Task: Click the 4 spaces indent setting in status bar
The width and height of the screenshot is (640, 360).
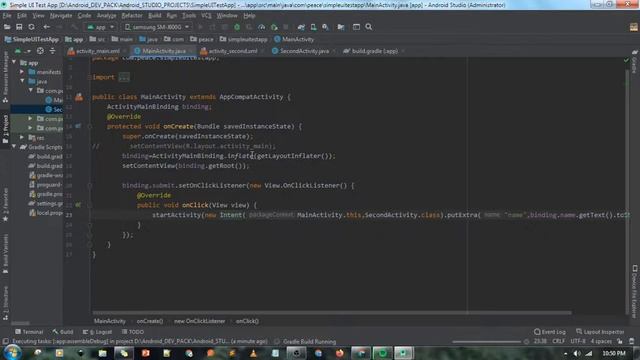Action: pyautogui.click(x=601, y=341)
